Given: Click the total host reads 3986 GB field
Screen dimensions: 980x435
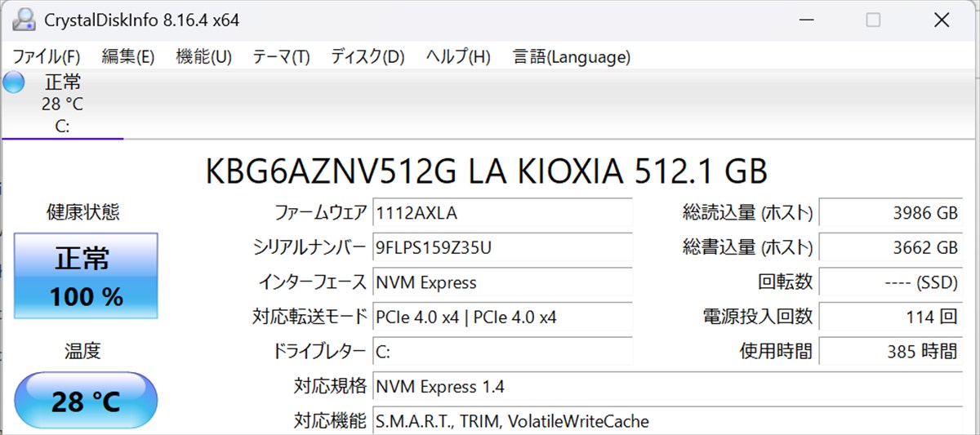Looking at the screenshot, I should click(889, 214).
